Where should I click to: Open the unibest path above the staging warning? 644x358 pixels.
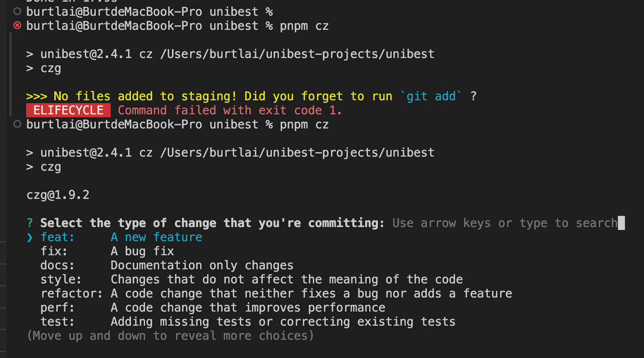tap(297, 54)
